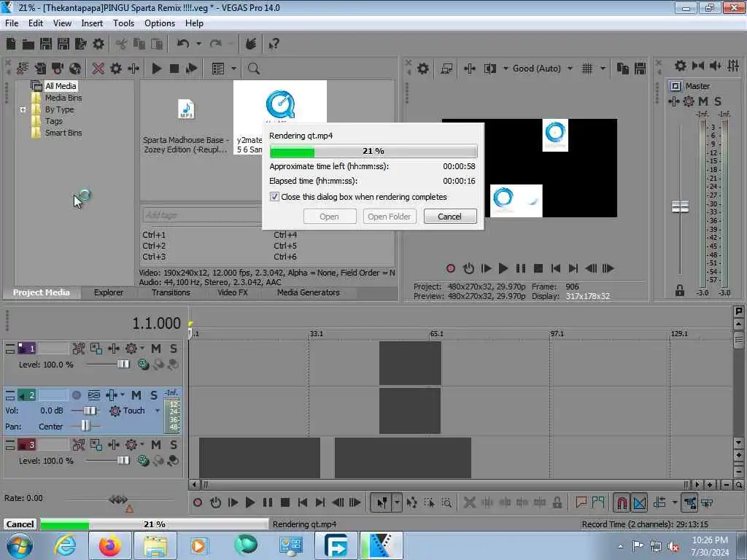
Task: Click the Undo arrow icon
Action: tap(183, 44)
